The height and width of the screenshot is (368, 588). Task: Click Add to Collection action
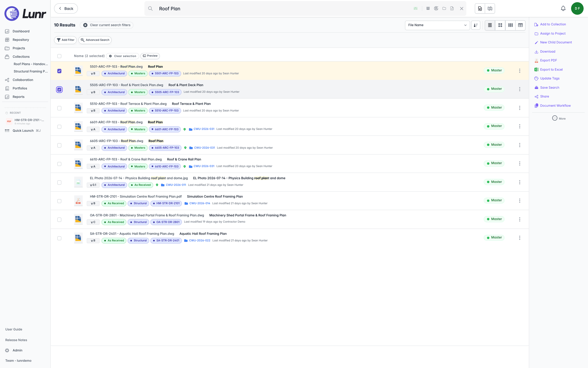click(550, 24)
